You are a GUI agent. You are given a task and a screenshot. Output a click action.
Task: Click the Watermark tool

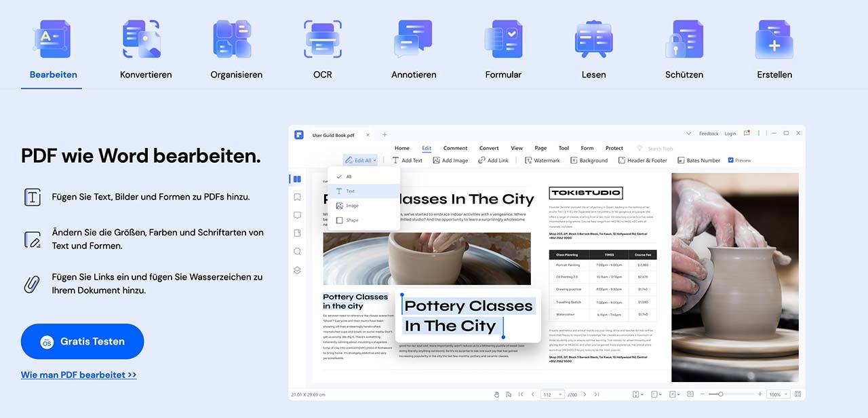[x=542, y=161]
